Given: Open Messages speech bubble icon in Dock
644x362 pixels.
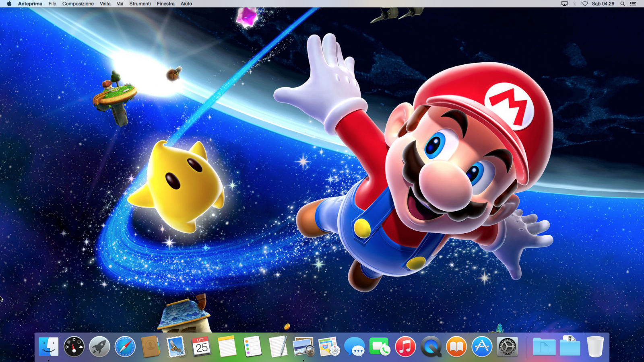Looking at the screenshot, I should (355, 346).
